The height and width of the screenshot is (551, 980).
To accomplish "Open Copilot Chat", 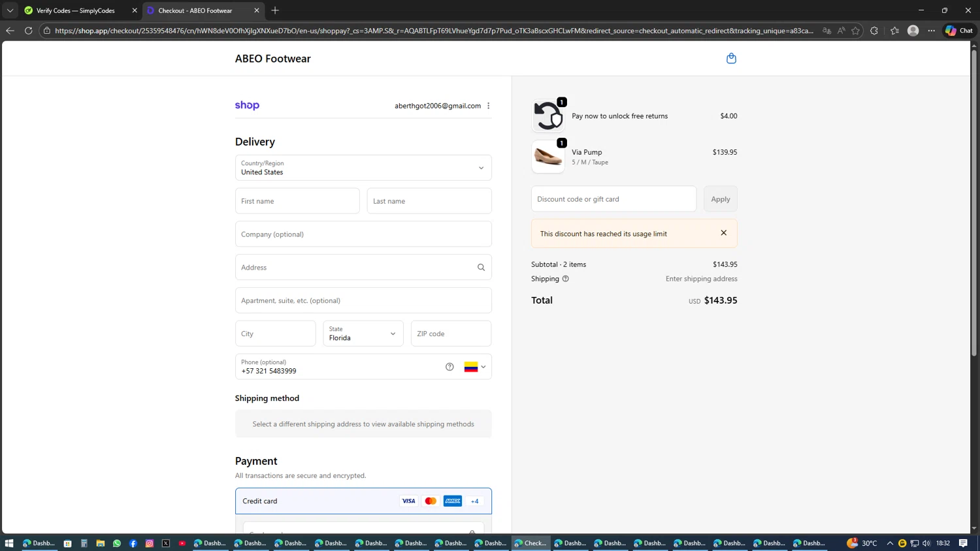I will tap(959, 31).
